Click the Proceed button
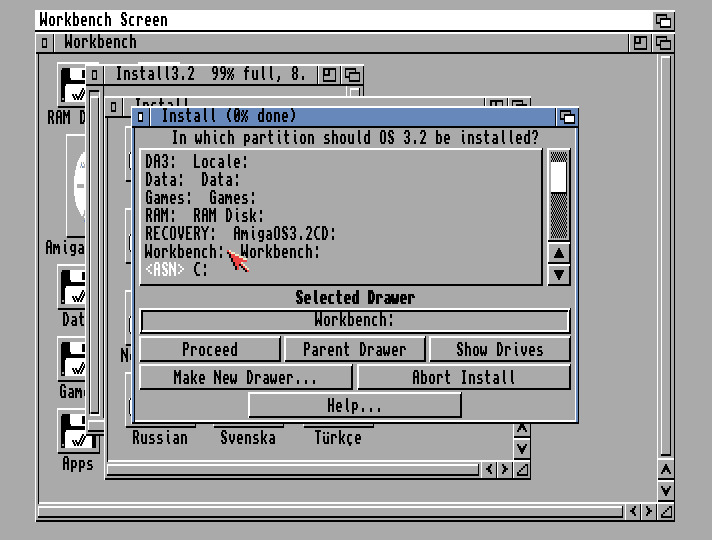The image size is (712, 540). [x=210, y=349]
